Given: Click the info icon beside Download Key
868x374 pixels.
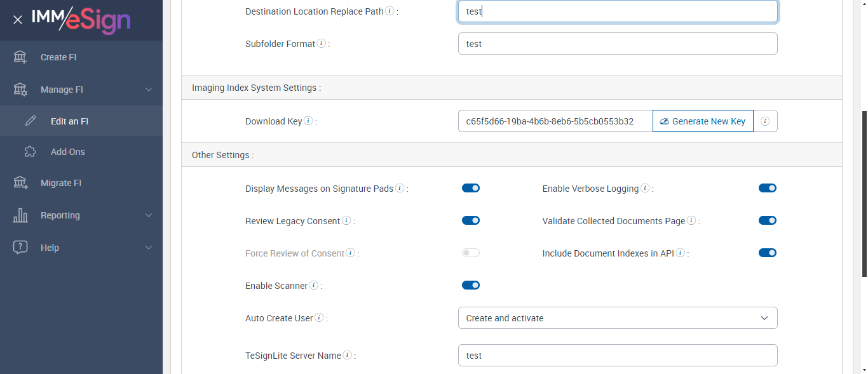Looking at the screenshot, I should pyautogui.click(x=308, y=121).
